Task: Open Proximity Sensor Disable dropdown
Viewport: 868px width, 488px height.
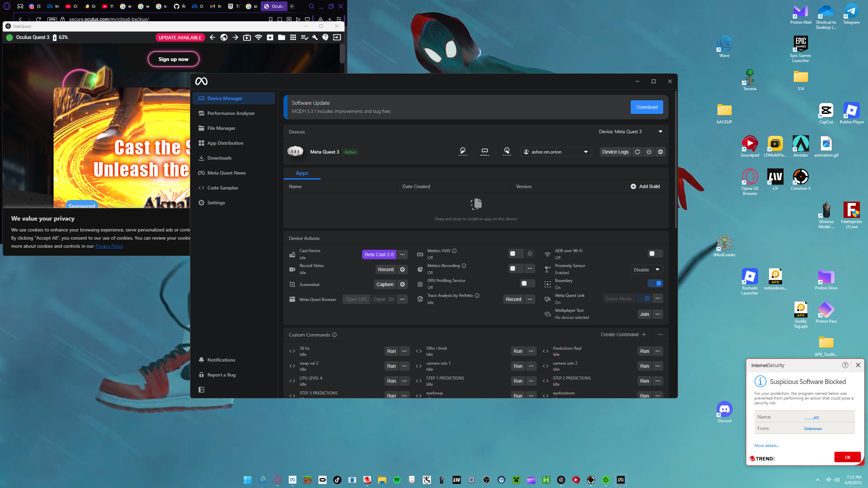Action: click(647, 270)
